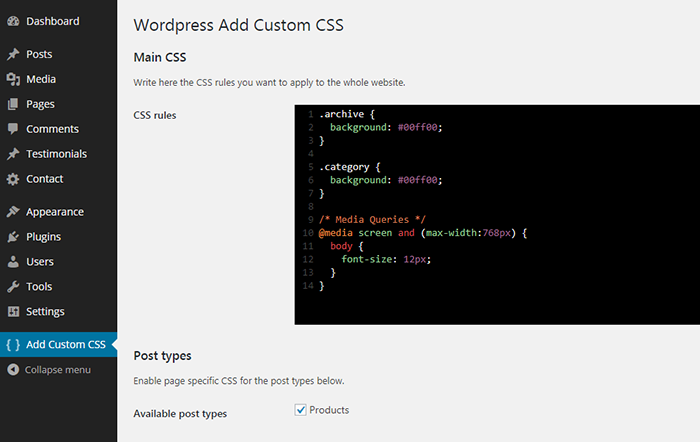
Task: Select the Add Custom CSS menu label
Action: (66, 345)
